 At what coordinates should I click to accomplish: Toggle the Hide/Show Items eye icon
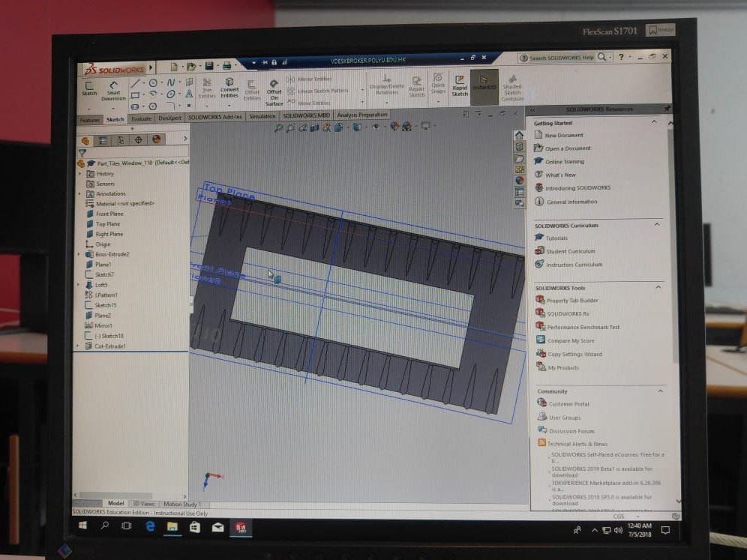376,127
